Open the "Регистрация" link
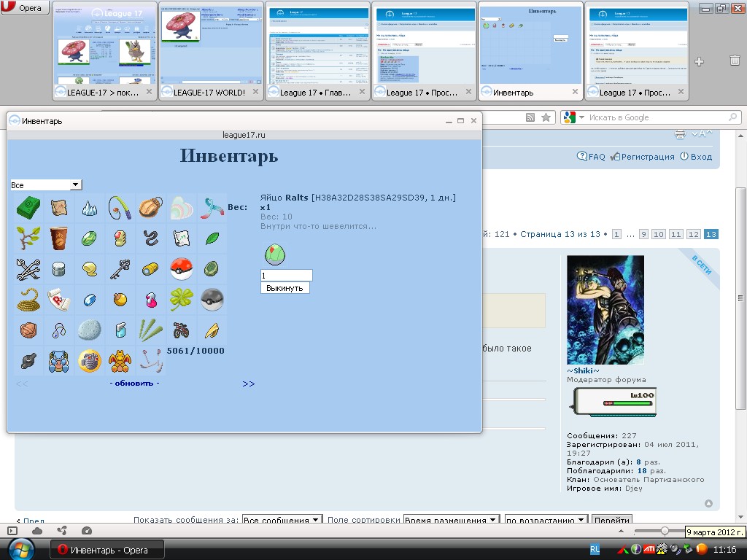747x560 pixels. click(643, 157)
